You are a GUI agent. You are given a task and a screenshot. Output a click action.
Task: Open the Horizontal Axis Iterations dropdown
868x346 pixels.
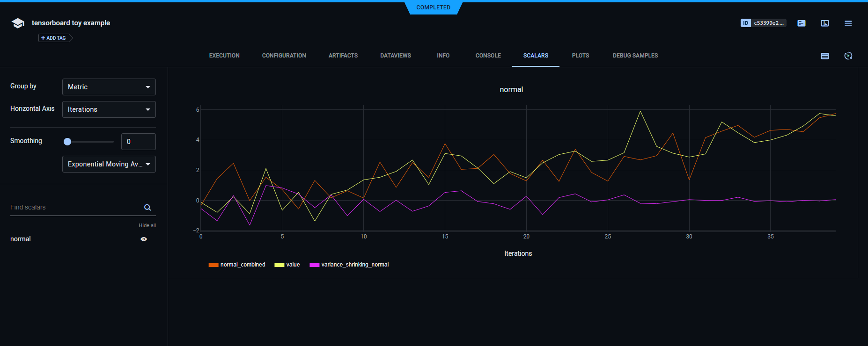click(109, 109)
